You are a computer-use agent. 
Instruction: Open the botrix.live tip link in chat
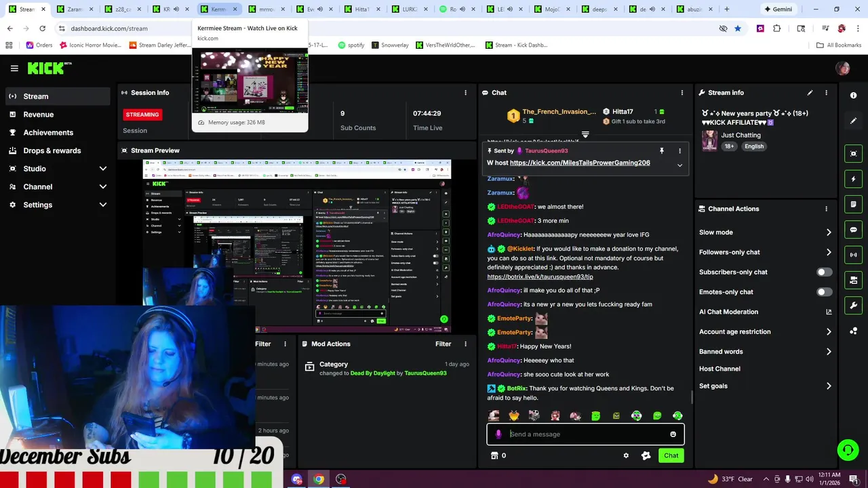pos(540,277)
